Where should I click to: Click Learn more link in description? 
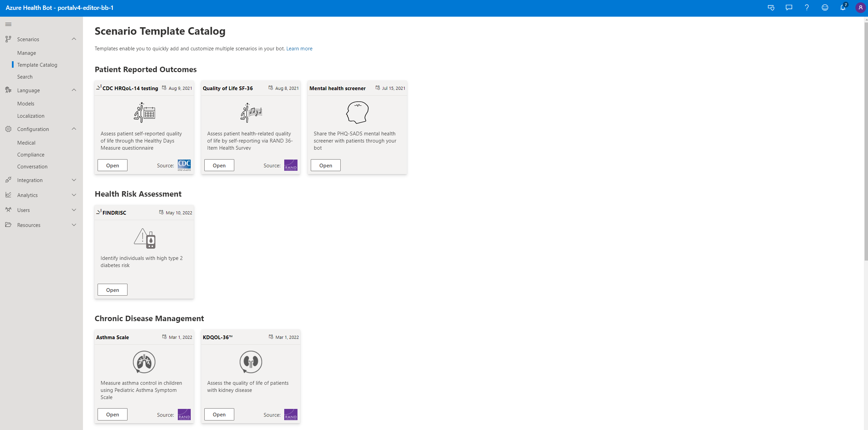pyautogui.click(x=299, y=48)
